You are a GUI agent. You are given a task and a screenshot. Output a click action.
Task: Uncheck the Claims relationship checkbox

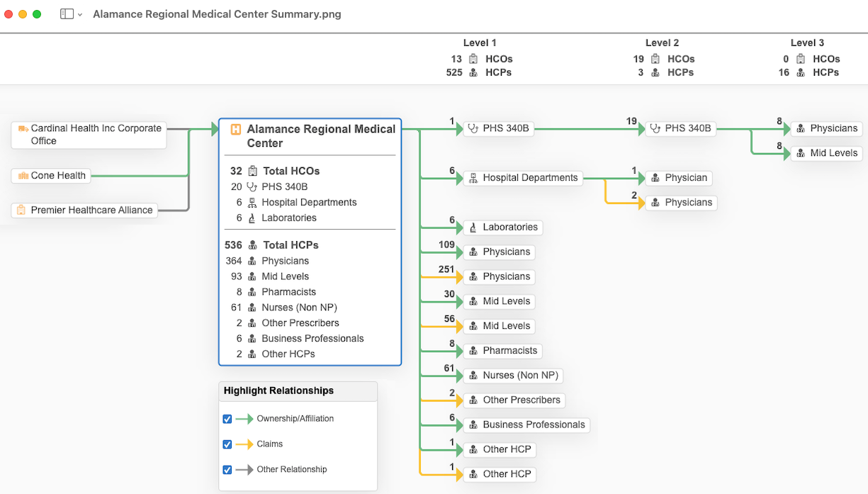pyautogui.click(x=227, y=444)
